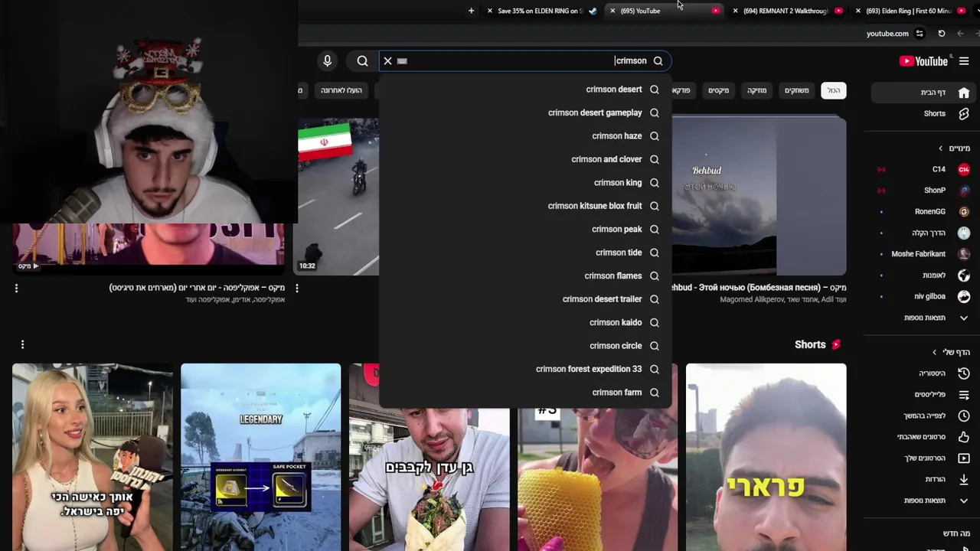The image size is (980, 551).
Task: Click youtube.com in the address bar
Action: [x=887, y=34]
